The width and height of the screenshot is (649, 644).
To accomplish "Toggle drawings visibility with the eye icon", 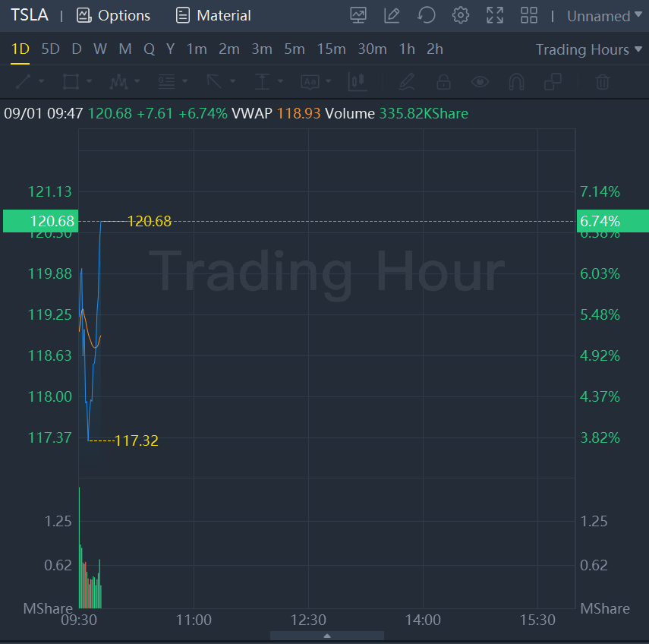I will 480,81.
